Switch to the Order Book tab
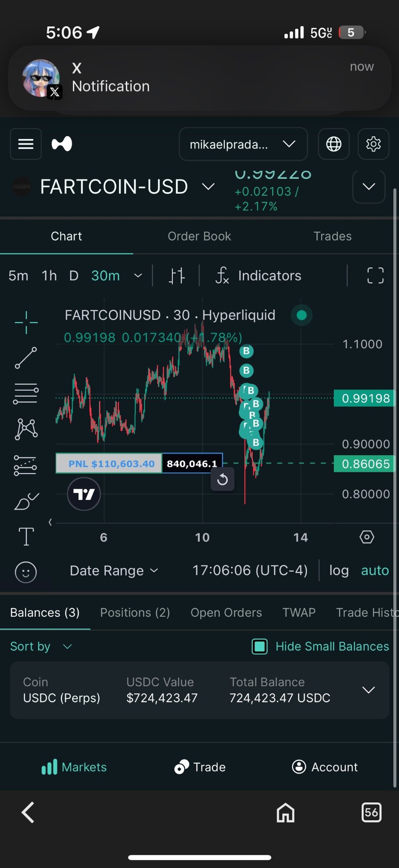Viewport: 399px width, 868px height. [x=199, y=236]
